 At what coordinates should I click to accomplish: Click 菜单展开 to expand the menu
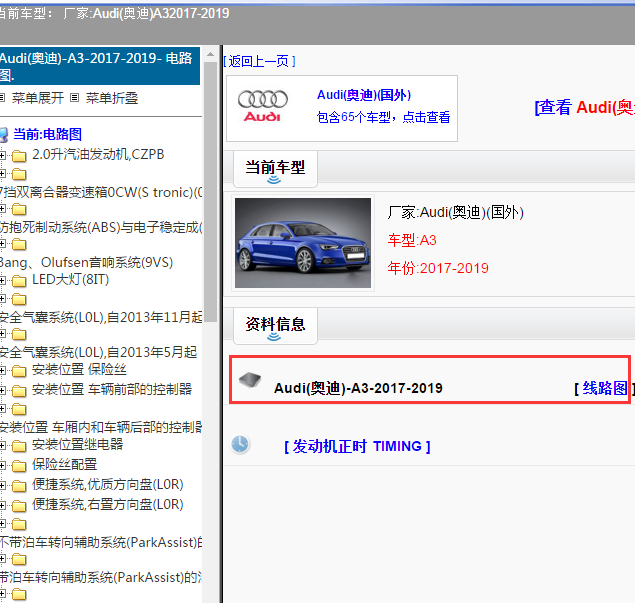(38, 98)
